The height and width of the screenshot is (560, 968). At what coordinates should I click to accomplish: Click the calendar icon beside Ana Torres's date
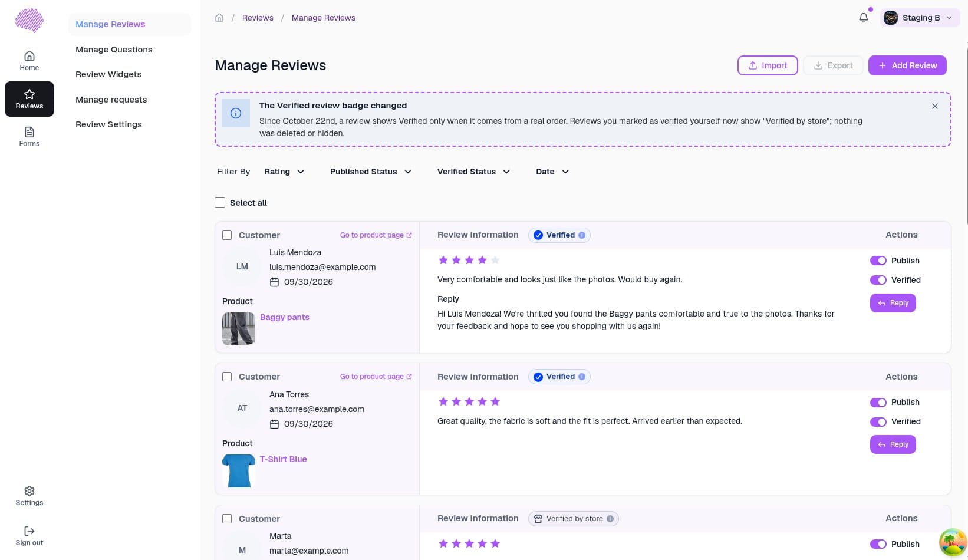coord(274,424)
